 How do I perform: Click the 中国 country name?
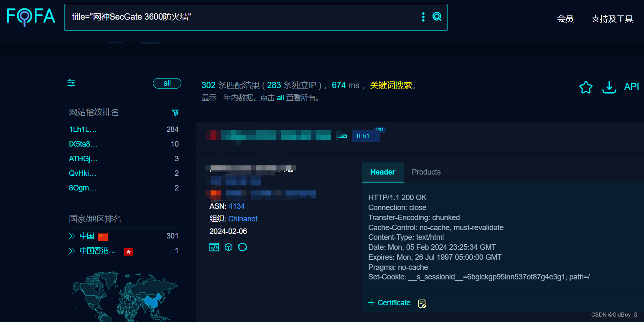[x=87, y=236]
